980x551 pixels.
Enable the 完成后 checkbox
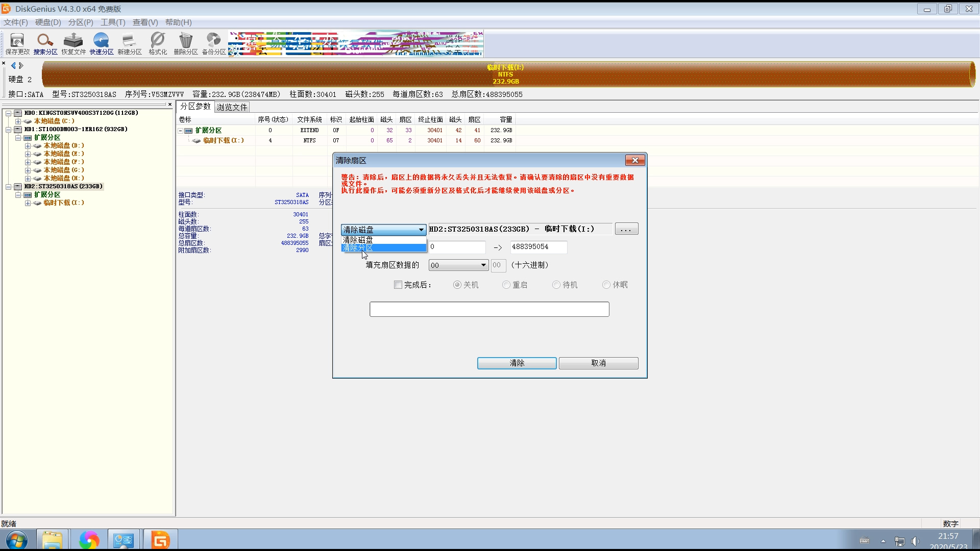(x=398, y=285)
